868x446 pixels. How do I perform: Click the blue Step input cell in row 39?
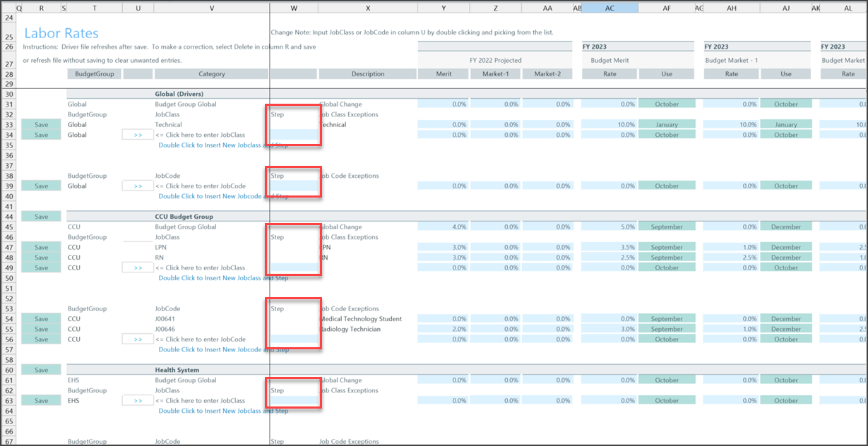coord(294,186)
